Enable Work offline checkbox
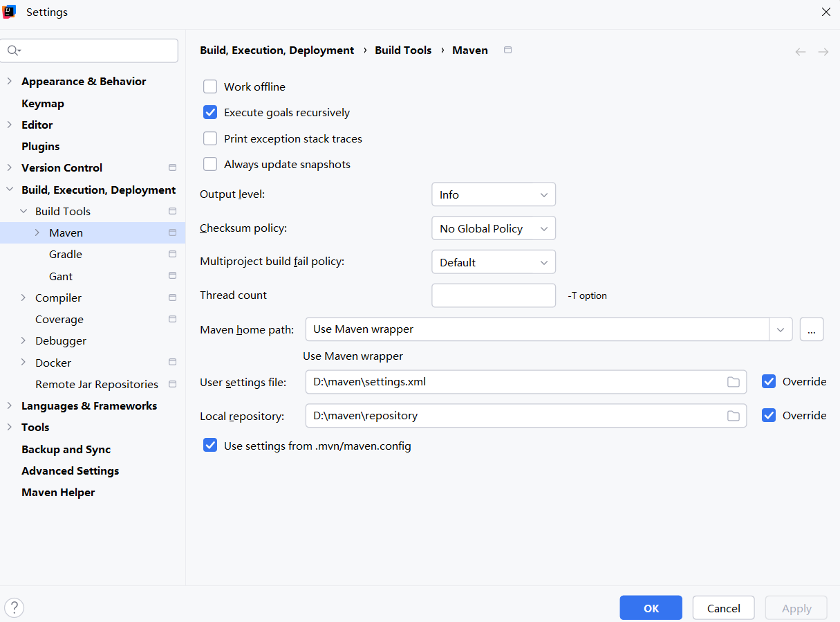The width and height of the screenshot is (840, 622). coord(210,86)
